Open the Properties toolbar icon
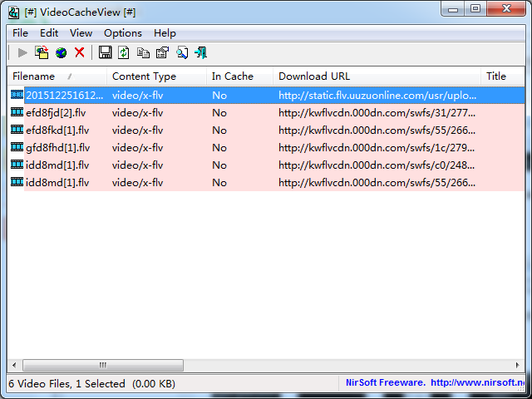This screenshot has width=532, height=399. (x=162, y=53)
